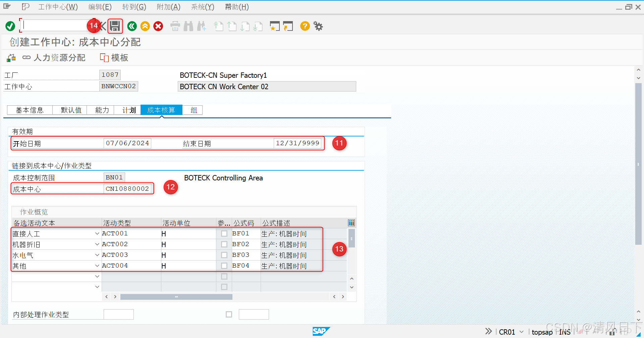
Task: Tick the checkbox beside 内部处理作业类型 field
Action: pyautogui.click(x=229, y=315)
